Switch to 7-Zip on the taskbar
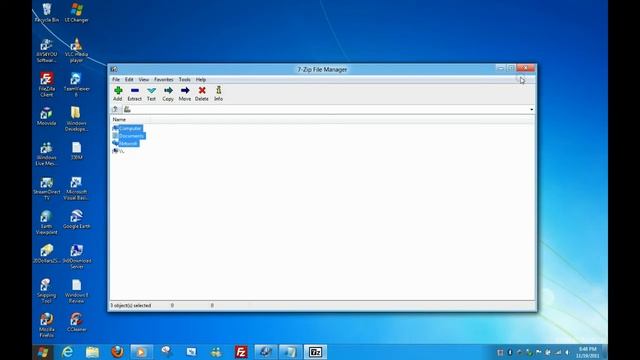Viewport: 640px width, 360px height. 315,352
